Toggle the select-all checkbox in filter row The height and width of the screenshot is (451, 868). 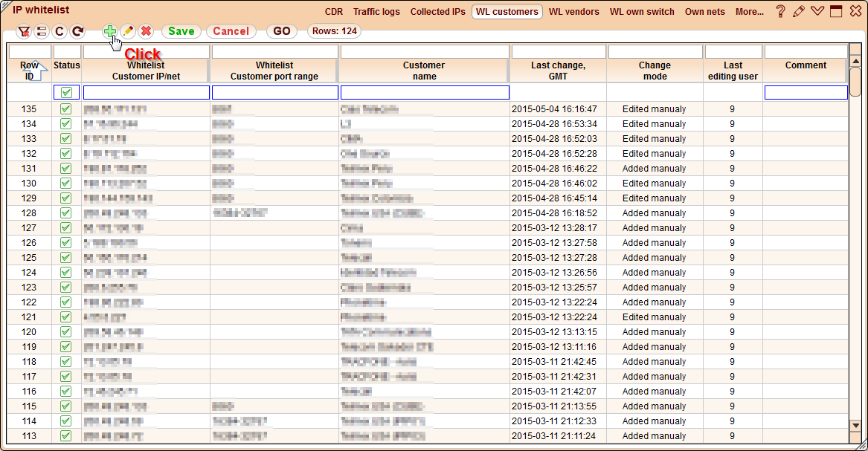tap(66, 91)
